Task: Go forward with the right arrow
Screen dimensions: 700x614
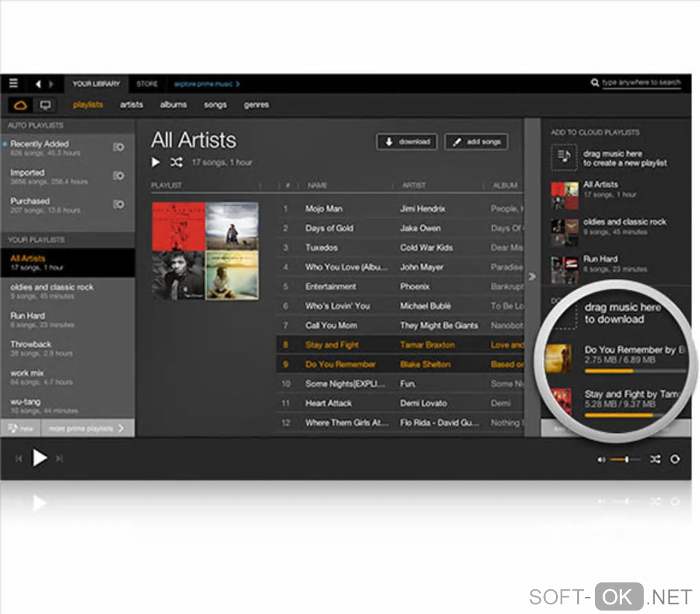Action: [x=51, y=84]
